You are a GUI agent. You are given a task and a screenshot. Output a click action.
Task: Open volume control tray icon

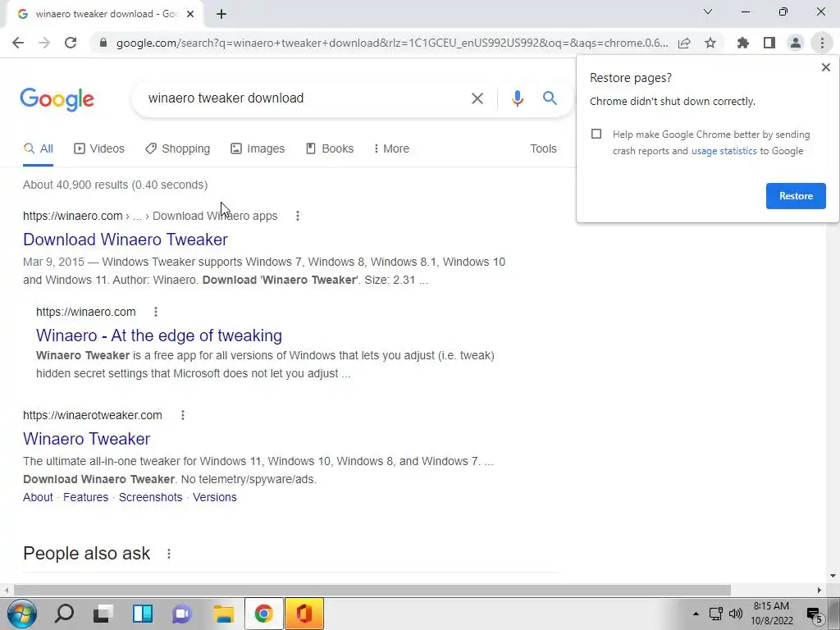[736, 614]
